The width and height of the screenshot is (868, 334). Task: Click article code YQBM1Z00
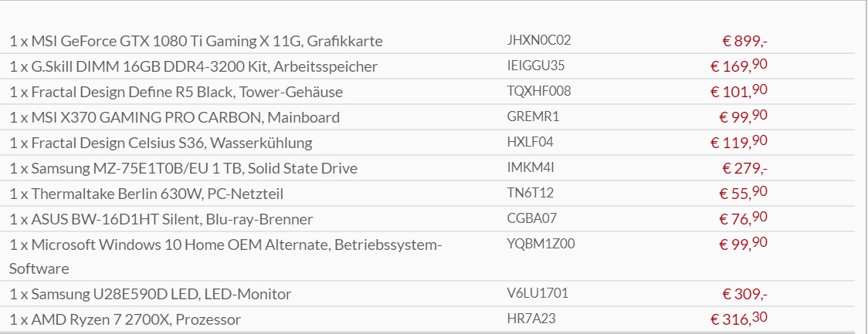[x=541, y=244]
